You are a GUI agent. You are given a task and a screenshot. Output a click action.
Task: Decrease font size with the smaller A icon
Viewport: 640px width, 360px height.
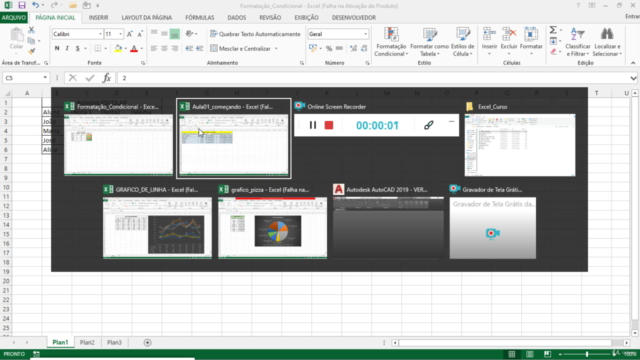[140, 34]
